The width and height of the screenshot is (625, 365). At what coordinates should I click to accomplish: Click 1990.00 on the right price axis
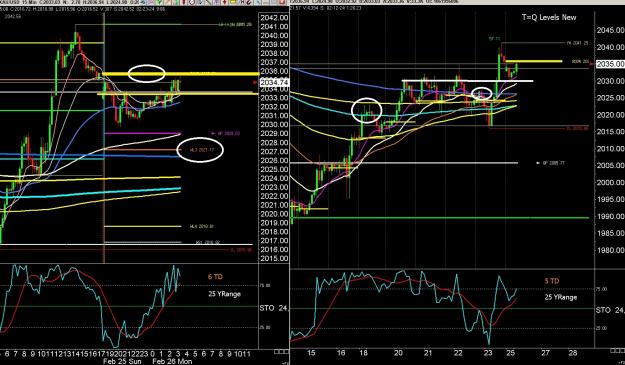pos(611,216)
